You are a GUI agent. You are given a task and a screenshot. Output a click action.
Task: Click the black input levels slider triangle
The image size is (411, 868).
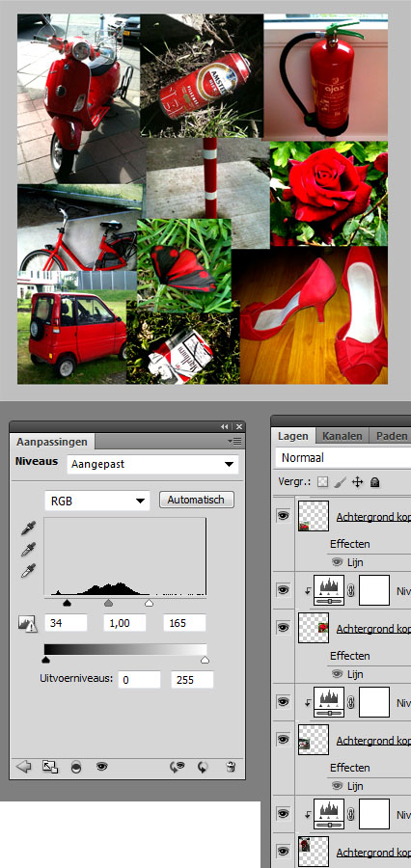[x=68, y=603]
